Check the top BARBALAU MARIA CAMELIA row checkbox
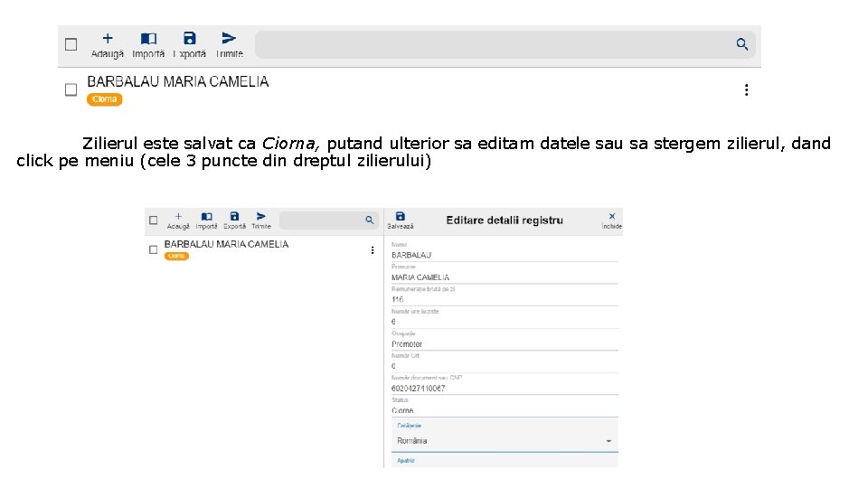Screen dimensions: 868x488 pos(71,89)
